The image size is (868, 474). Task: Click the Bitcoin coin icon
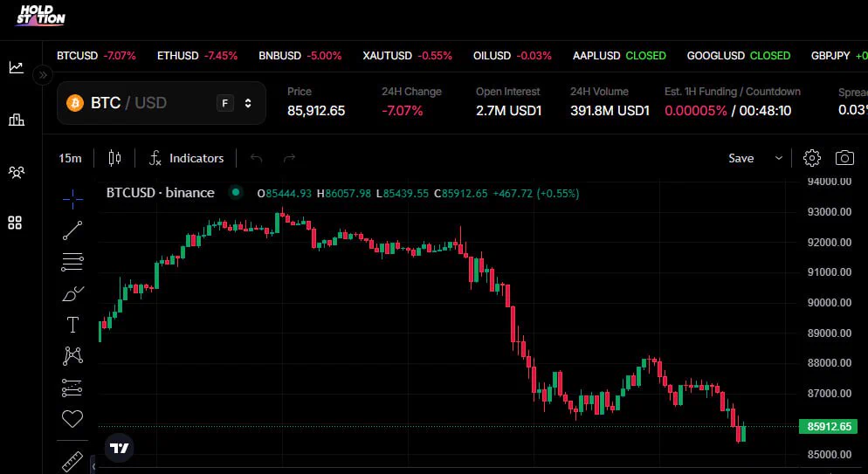pyautogui.click(x=75, y=103)
